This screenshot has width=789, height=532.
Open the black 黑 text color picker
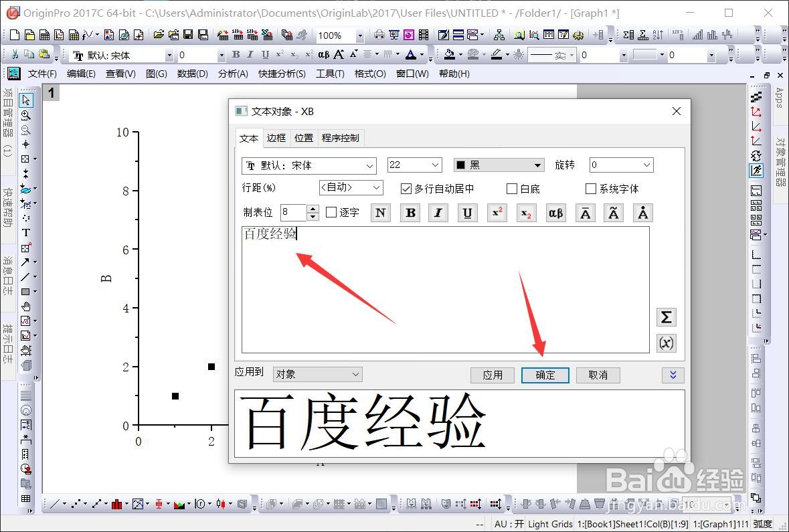(499, 165)
